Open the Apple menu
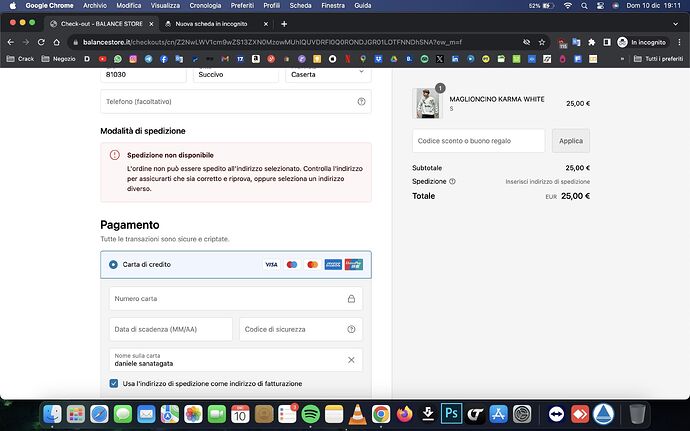Image resolution: width=690 pixels, height=431 pixels. tap(13, 6)
